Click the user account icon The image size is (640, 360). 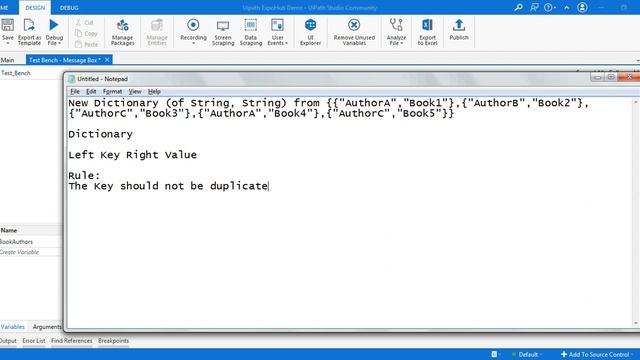(x=582, y=7)
